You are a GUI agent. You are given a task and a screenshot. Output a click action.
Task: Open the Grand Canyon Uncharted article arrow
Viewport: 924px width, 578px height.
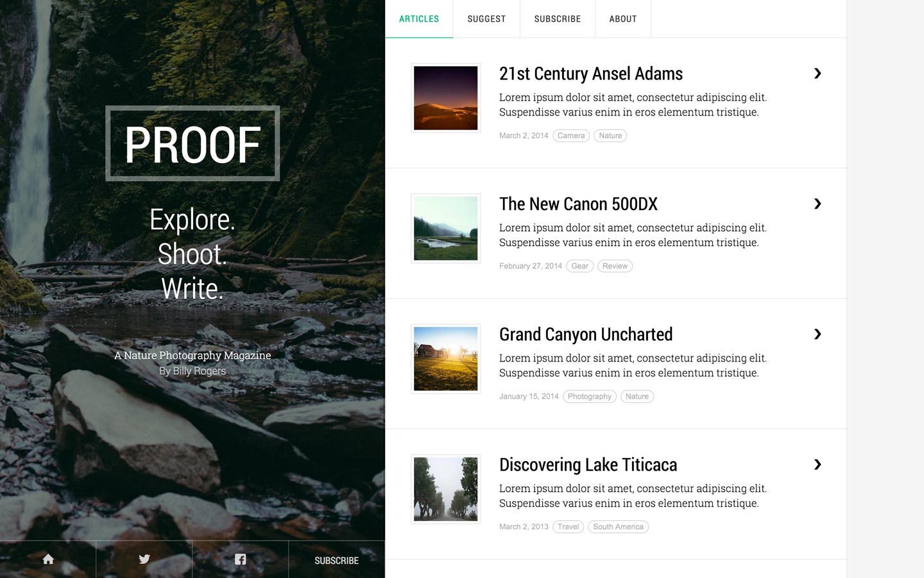click(x=817, y=335)
